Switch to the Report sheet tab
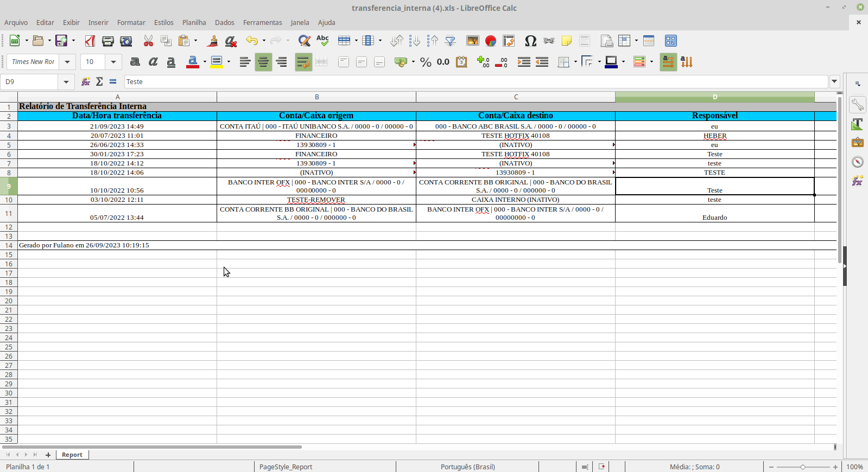Image resolution: width=868 pixels, height=472 pixels. [x=72, y=455]
